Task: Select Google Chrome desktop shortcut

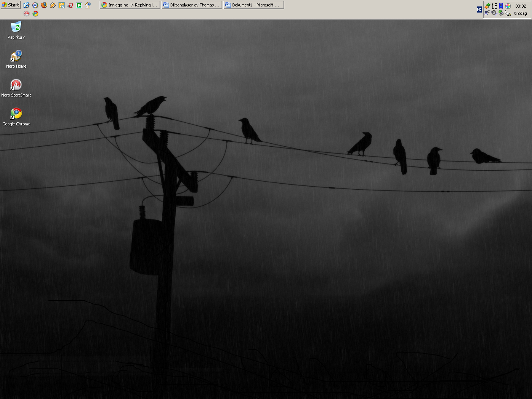Action: pos(16,117)
